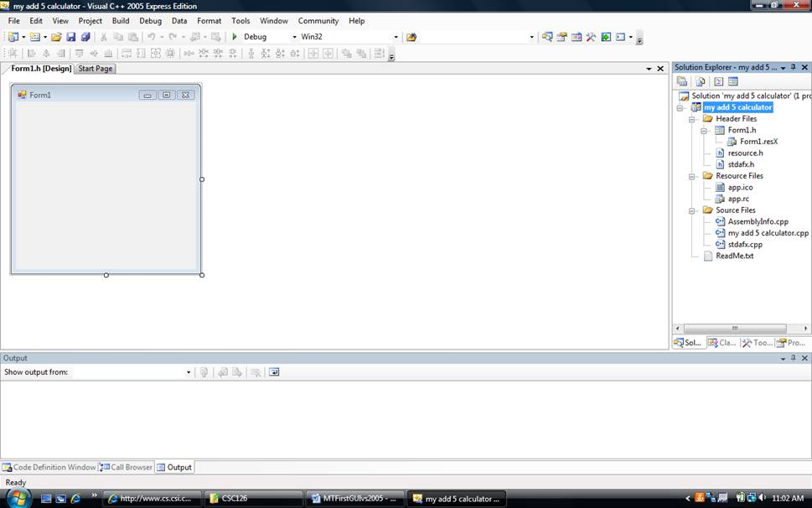The width and height of the screenshot is (812, 508).
Task: Open the Debug configuration dropdown
Action: pyautogui.click(x=293, y=37)
